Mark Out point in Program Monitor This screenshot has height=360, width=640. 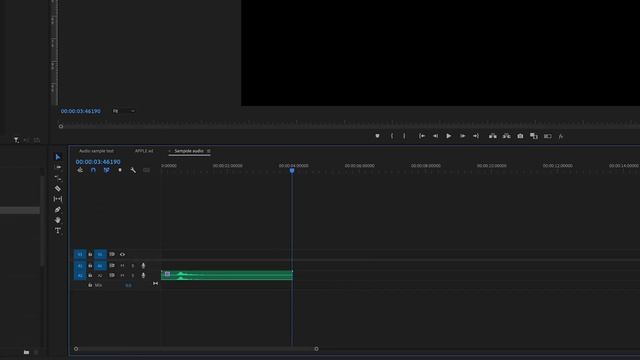point(404,136)
